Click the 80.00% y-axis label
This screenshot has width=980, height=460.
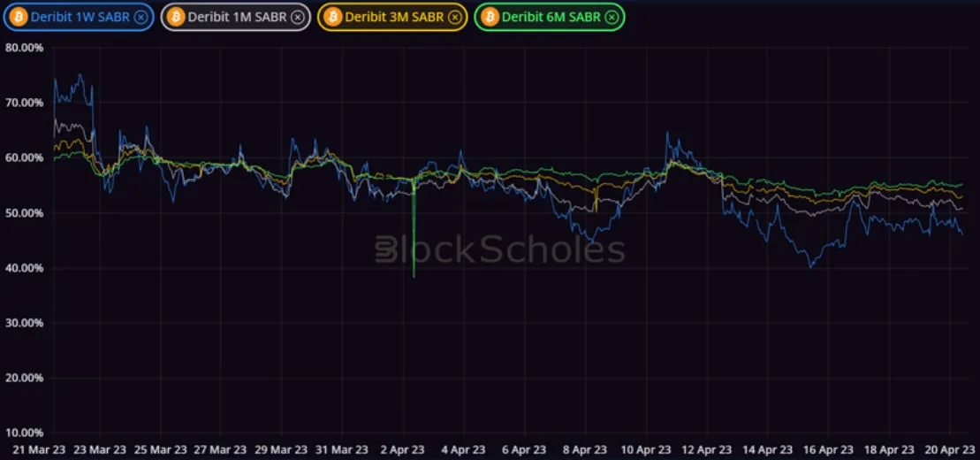click(23, 48)
